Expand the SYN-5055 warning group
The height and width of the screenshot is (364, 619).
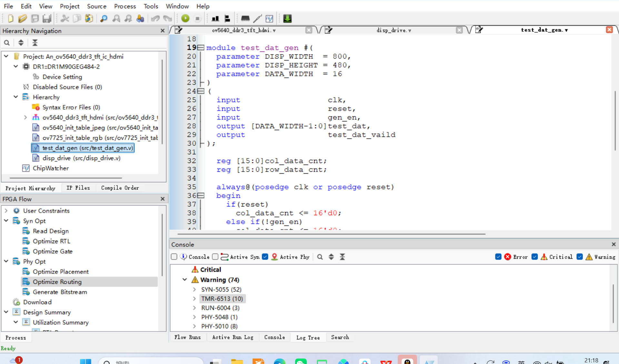tap(195, 290)
